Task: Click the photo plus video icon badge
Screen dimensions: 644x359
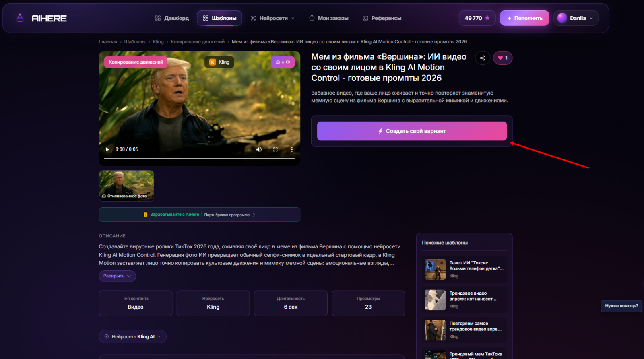Action: 283,62
